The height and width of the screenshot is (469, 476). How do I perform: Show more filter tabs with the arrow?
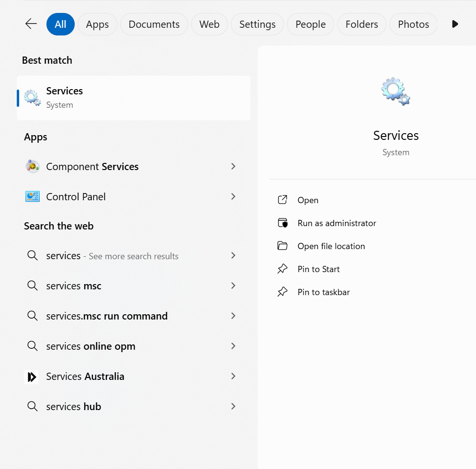click(x=455, y=24)
